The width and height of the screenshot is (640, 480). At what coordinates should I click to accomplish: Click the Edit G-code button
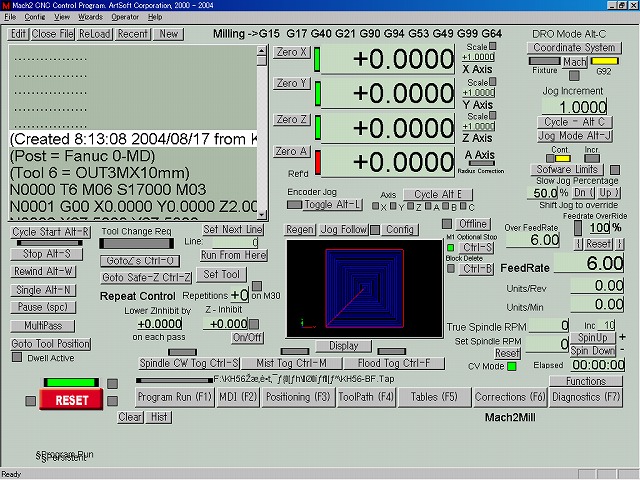click(x=18, y=34)
